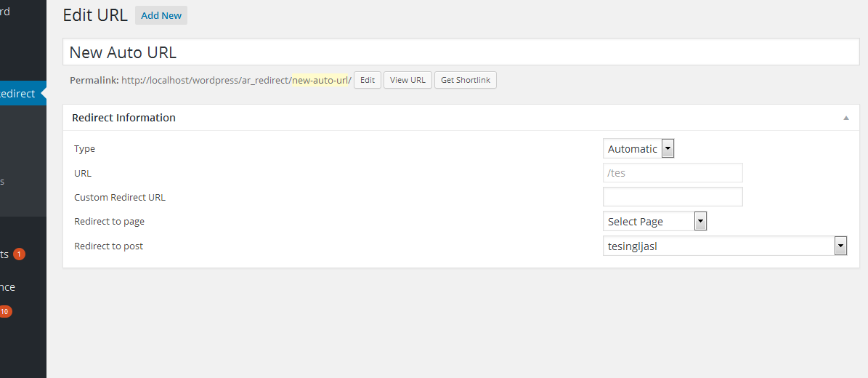
Task: Open the Dashboard item at sidebar top
Action: (x=5, y=12)
